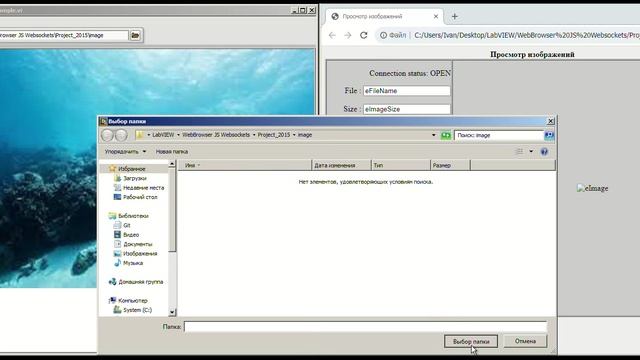
Task: Click the Выбор папки dialog title icon
Action: point(104,121)
